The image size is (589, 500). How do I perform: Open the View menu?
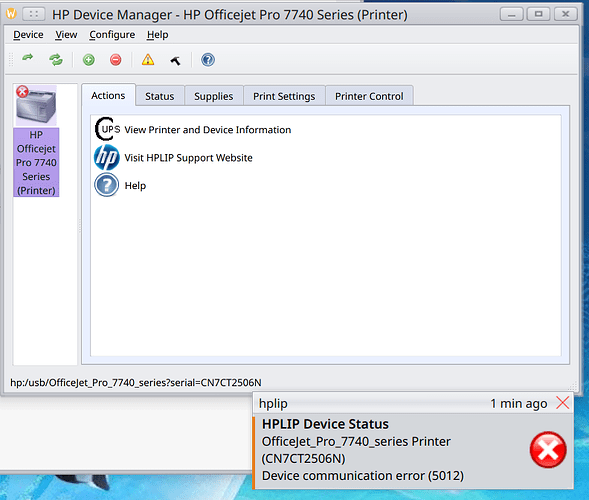pos(66,35)
